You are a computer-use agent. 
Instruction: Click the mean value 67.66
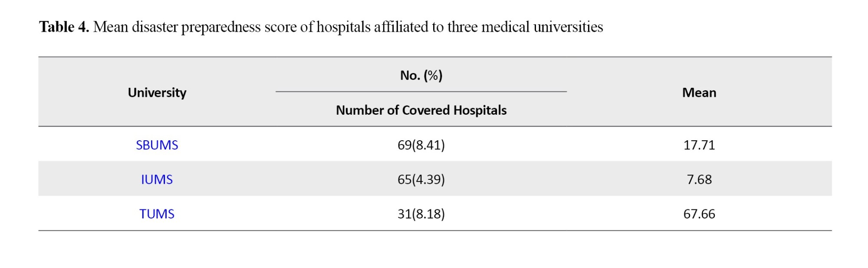[699, 214]
